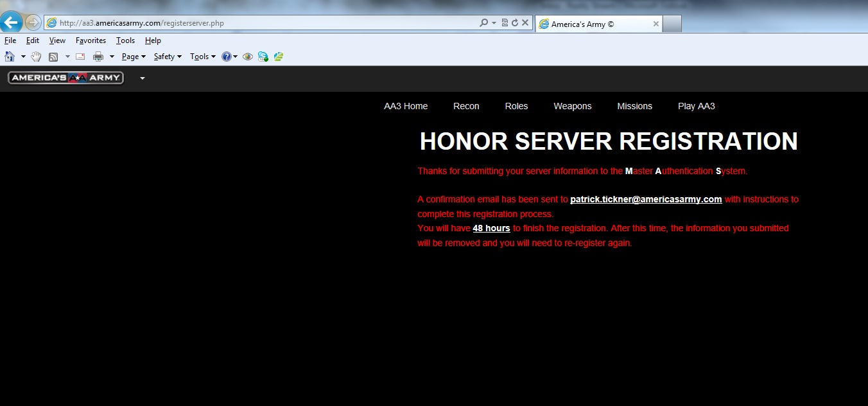Screen dimensions: 868x406
Task: Click the Skype add-on icon
Action: point(263,57)
